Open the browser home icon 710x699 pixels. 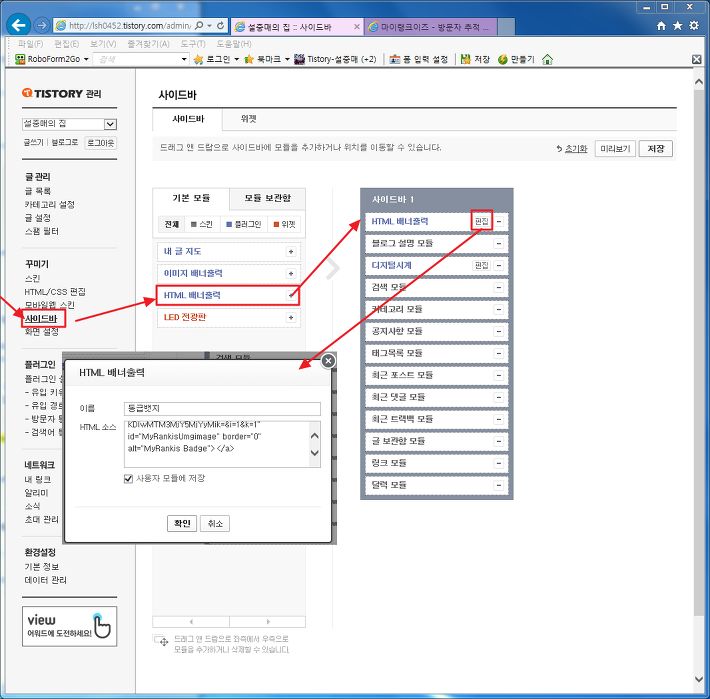click(662, 26)
